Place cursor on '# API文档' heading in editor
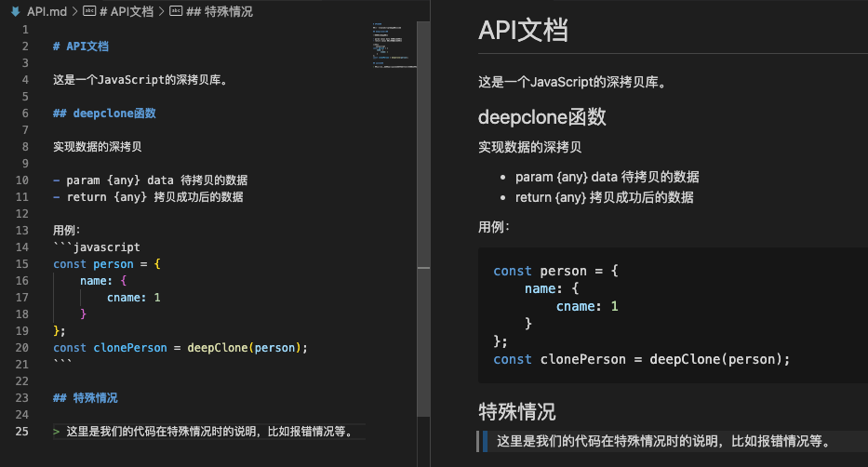The width and height of the screenshot is (868, 467). (x=81, y=47)
